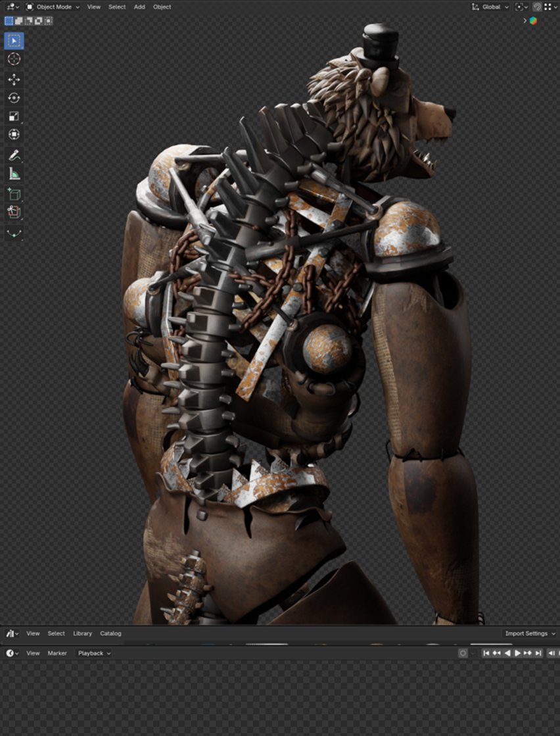Viewport: 560px width, 736px height.
Task: Open the asset browser Select menu
Action: (57, 633)
